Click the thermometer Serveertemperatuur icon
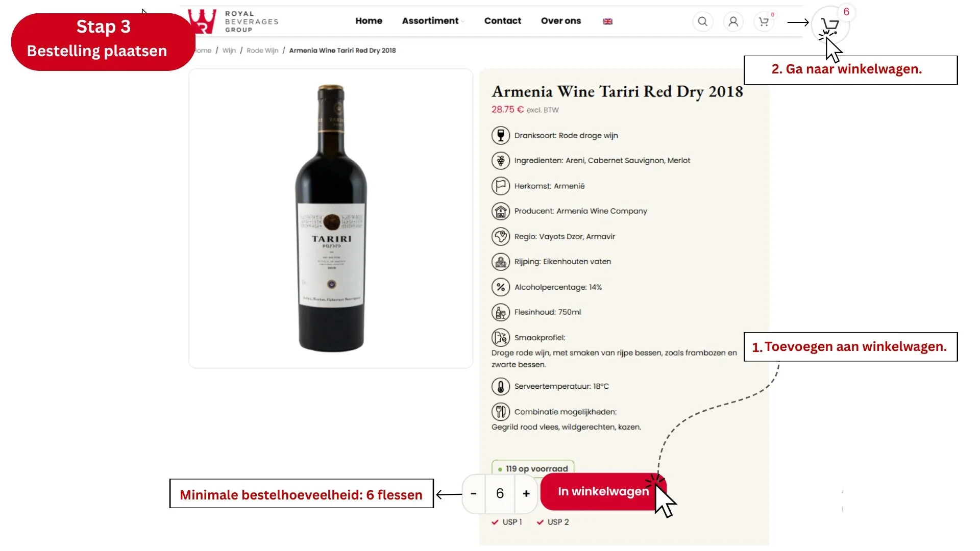The width and height of the screenshot is (980, 551). point(501,386)
